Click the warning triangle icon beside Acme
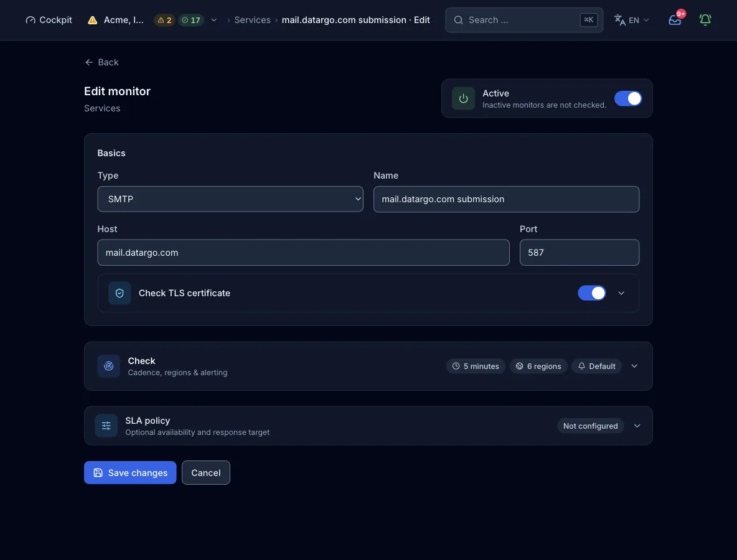The height and width of the screenshot is (560, 737). [93, 20]
